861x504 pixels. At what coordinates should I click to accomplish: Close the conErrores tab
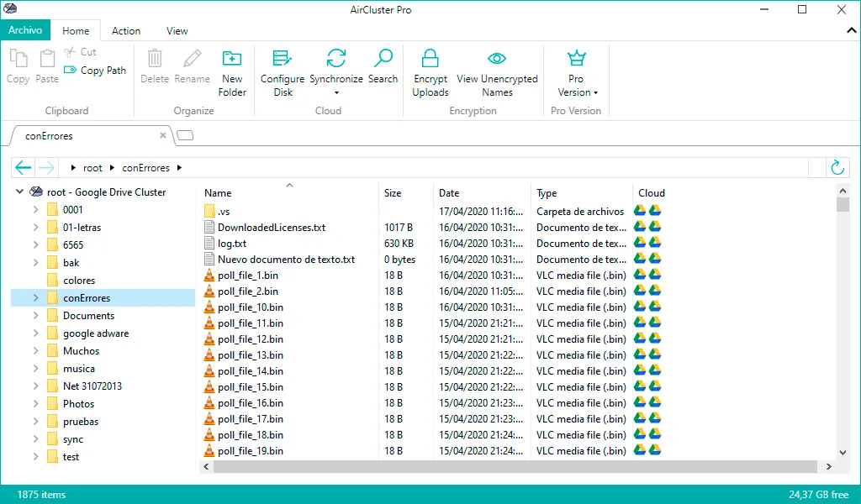pos(162,135)
